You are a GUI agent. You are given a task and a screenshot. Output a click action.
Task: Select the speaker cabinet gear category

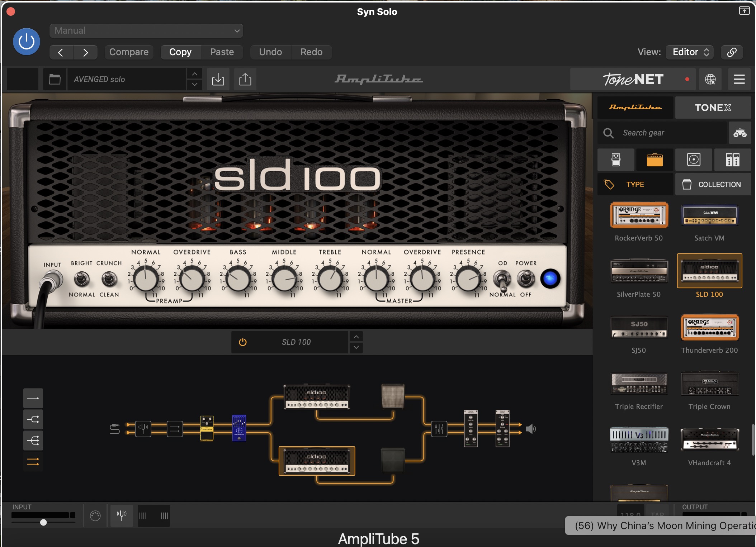(694, 160)
